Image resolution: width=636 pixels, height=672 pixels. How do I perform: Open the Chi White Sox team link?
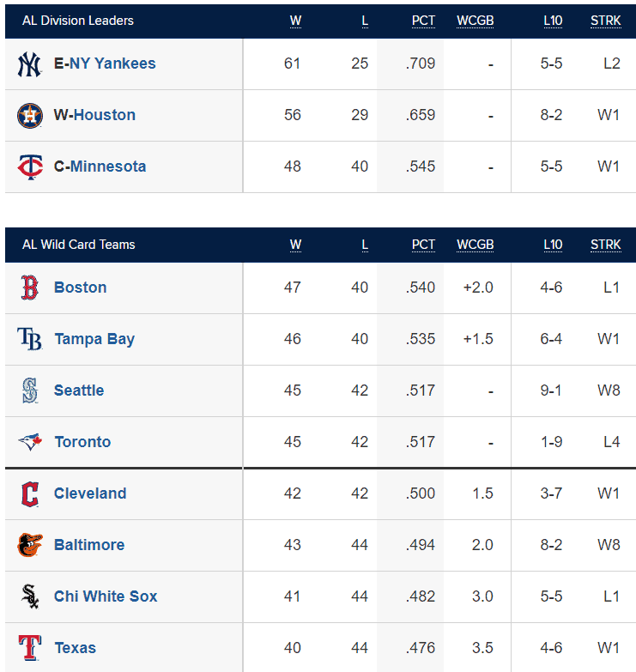tap(106, 596)
